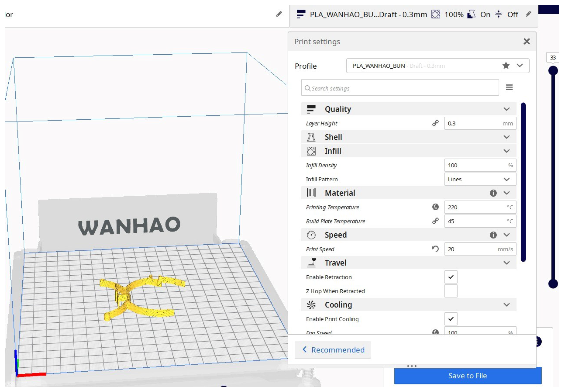Uncheck the Enable Retraction checkbox
This screenshot has width=565, height=392.
pos(451,277)
